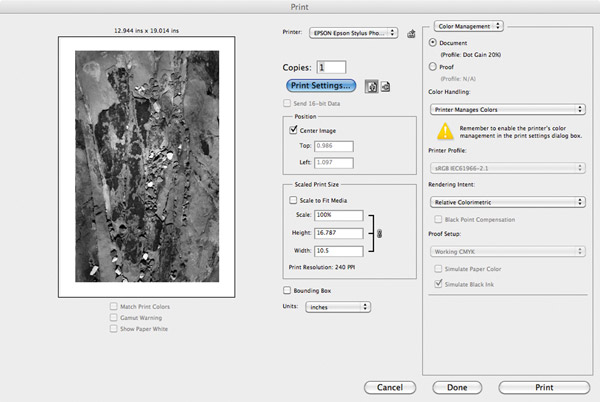This screenshot has height=402, width=600.
Task: Enable Scale to Fit Media
Action: point(293,200)
